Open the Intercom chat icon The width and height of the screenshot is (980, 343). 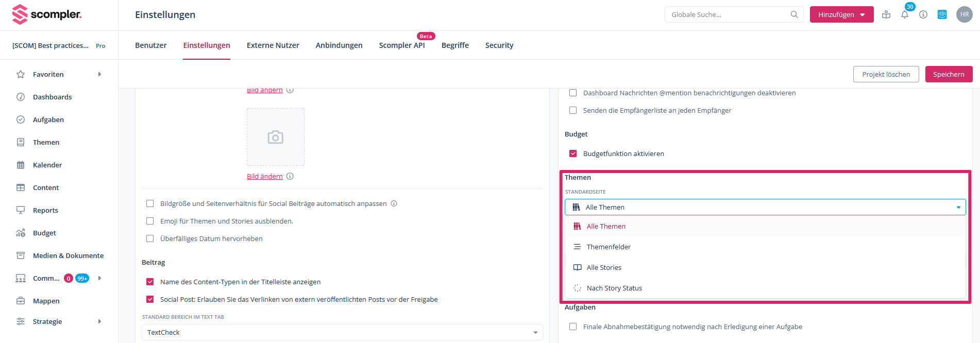[942, 14]
